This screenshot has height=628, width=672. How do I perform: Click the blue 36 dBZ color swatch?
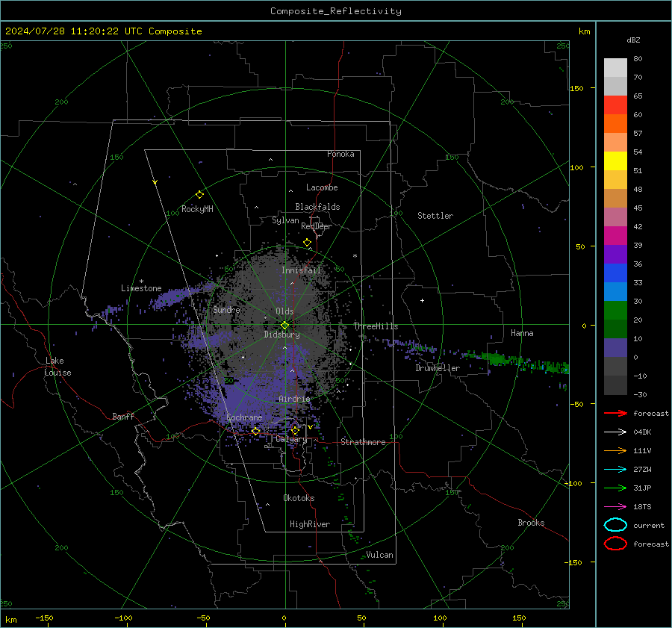pyautogui.click(x=615, y=273)
